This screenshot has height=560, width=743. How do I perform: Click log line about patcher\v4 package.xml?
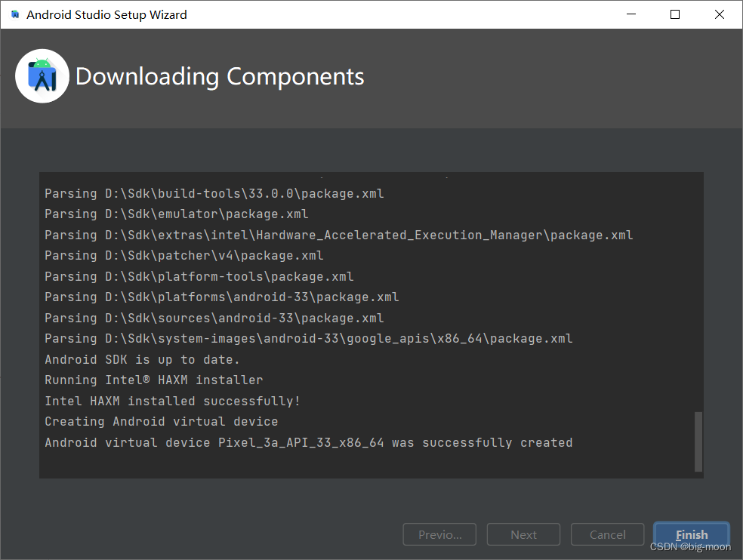183,256
